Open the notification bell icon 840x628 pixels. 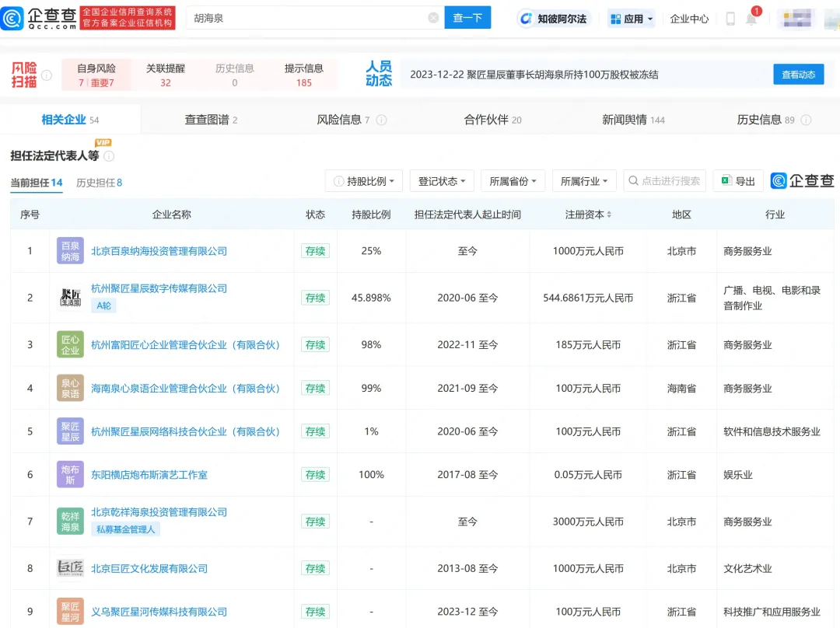tap(751, 19)
